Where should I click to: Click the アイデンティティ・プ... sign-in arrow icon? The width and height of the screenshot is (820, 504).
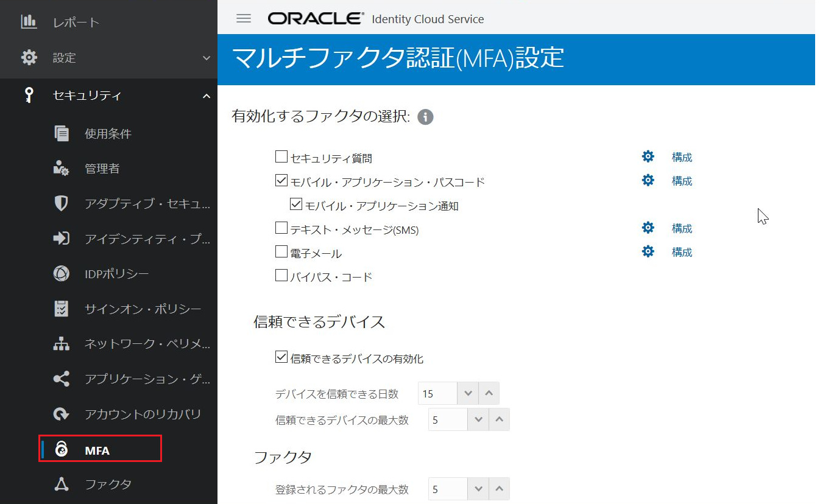(x=62, y=239)
